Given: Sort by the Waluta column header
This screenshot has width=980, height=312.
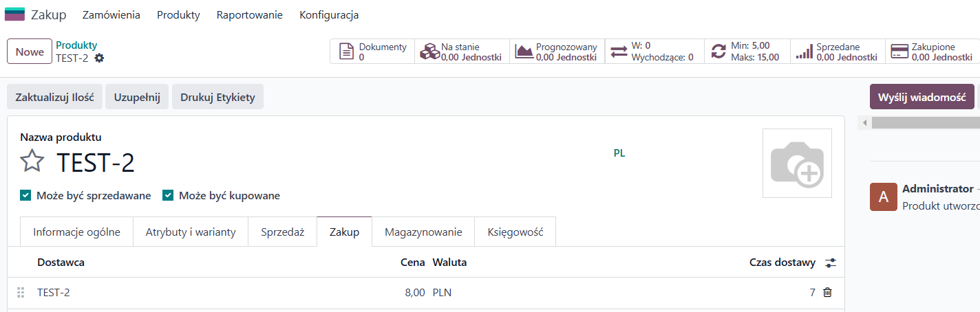Looking at the screenshot, I should [x=449, y=263].
